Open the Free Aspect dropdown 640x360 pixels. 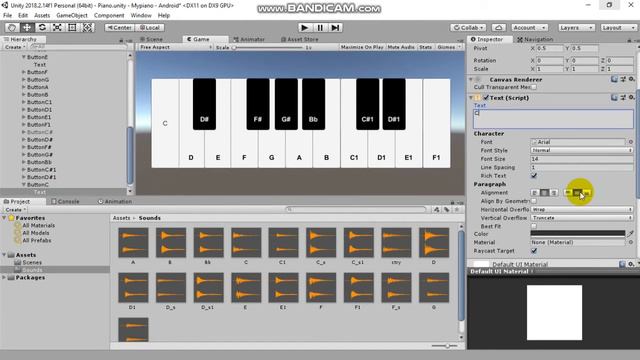tap(176, 47)
